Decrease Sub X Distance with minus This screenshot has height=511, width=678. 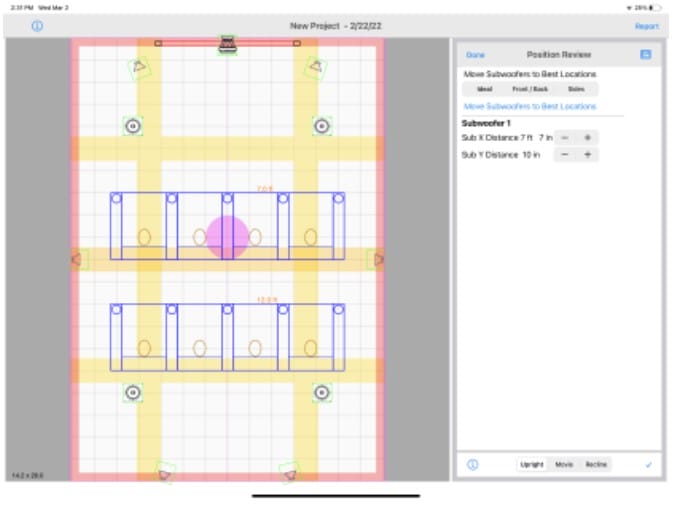[565, 137]
